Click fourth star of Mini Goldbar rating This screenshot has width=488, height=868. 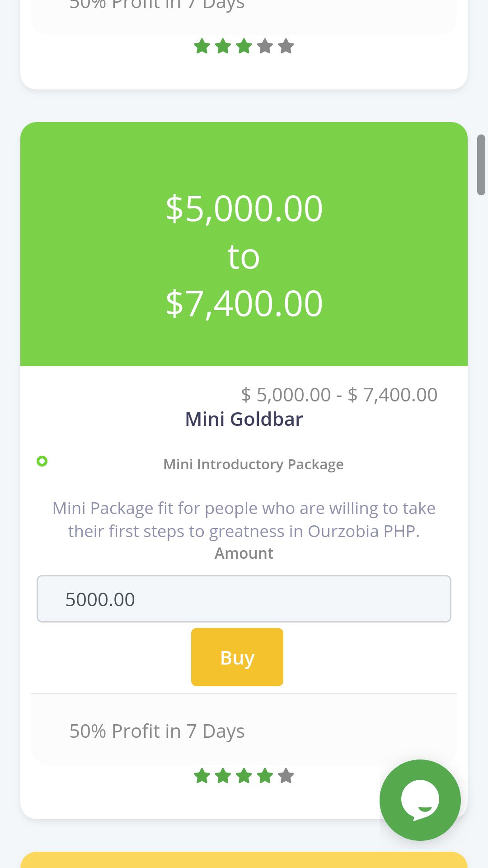(265, 776)
